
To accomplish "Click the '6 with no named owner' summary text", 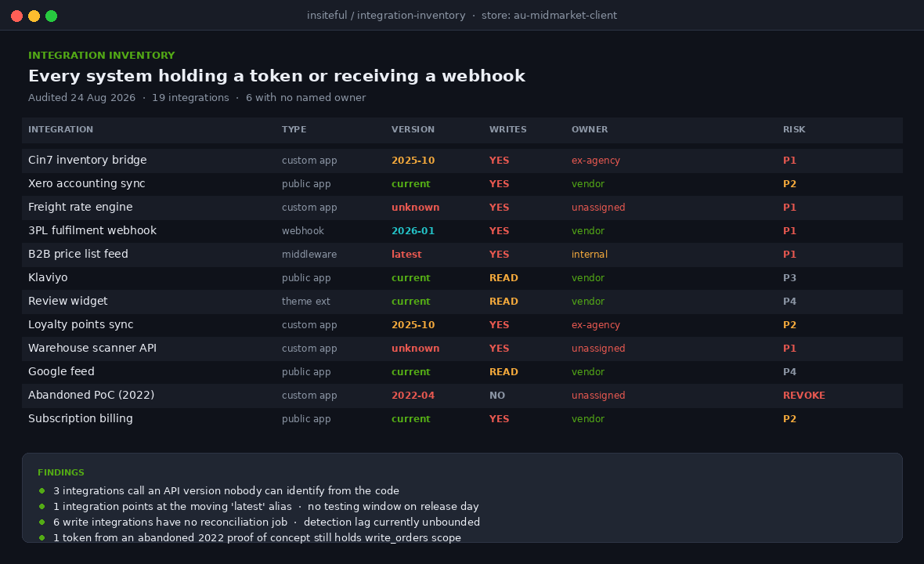I will click(306, 98).
